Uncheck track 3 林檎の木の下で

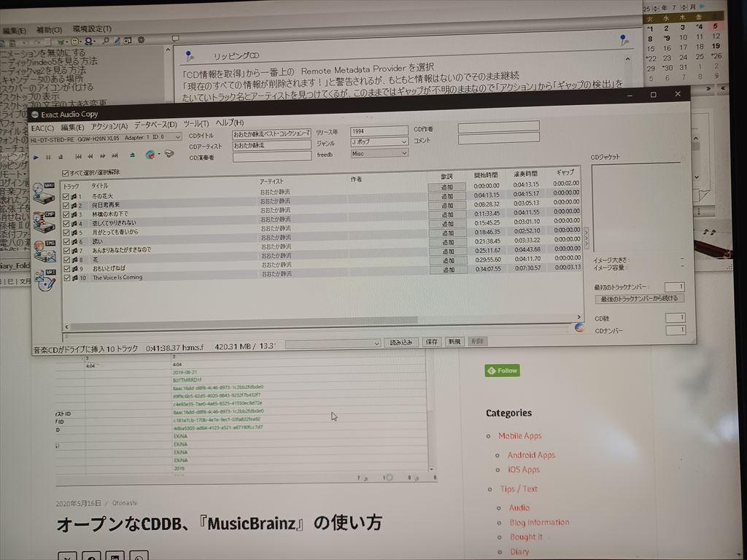pos(66,214)
